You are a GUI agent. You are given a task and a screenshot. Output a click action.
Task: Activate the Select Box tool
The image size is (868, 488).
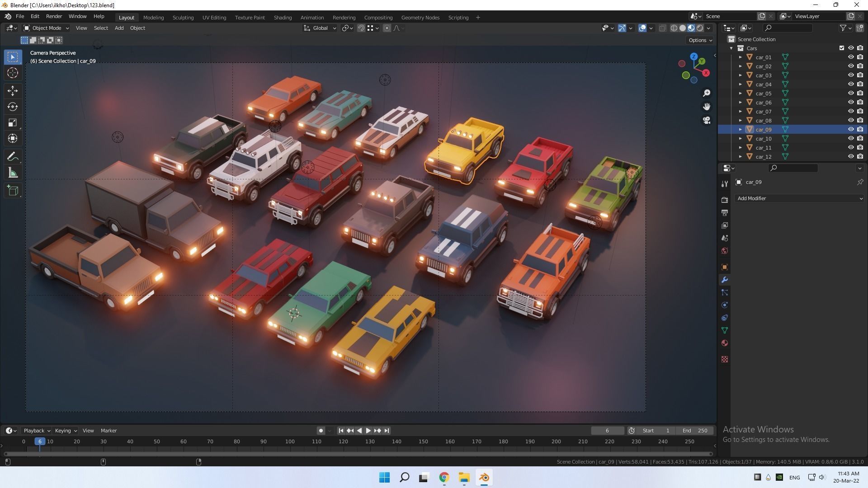click(x=13, y=57)
